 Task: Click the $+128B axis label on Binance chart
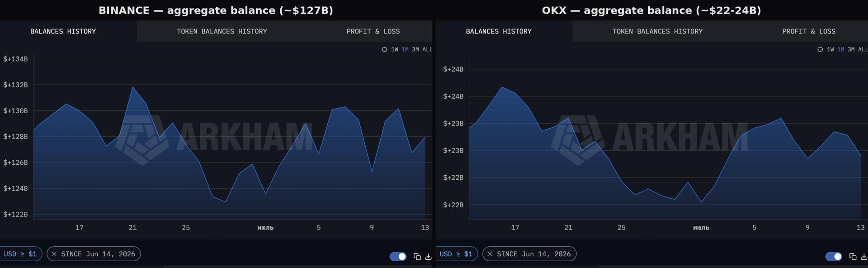coord(15,136)
